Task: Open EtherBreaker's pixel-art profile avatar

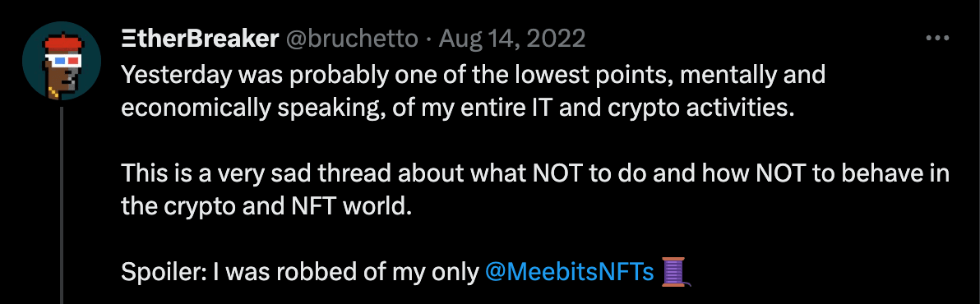Action: click(x=61, y=61)
